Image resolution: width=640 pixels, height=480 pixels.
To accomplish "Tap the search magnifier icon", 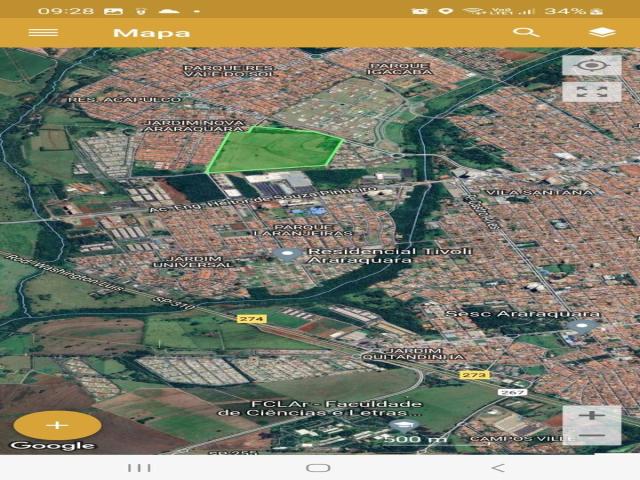I will pyautogui.click(x=526, y=32).
